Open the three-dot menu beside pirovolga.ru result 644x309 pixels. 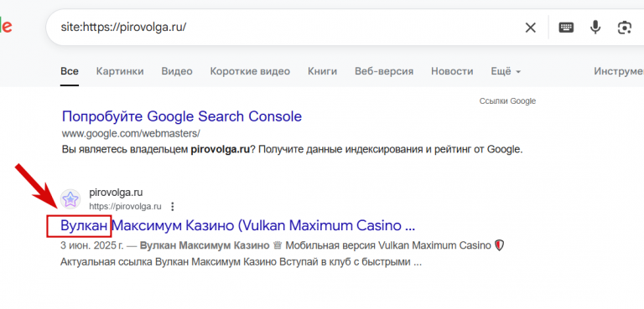(173, 206)
